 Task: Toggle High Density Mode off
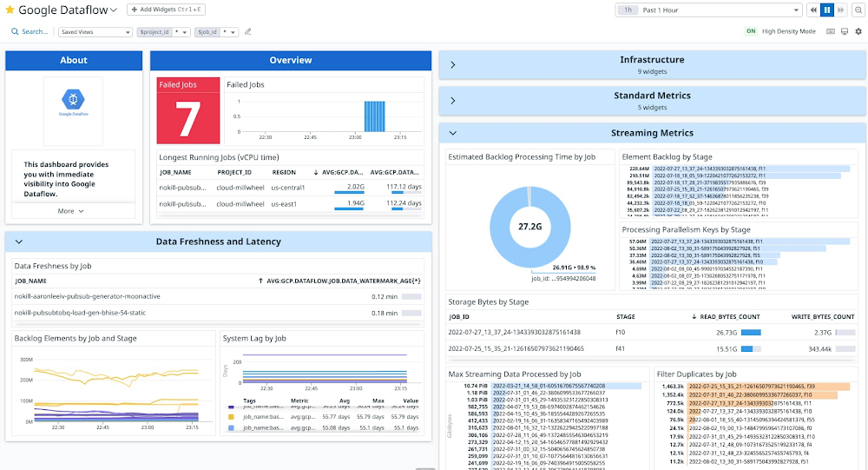point(752,31)
